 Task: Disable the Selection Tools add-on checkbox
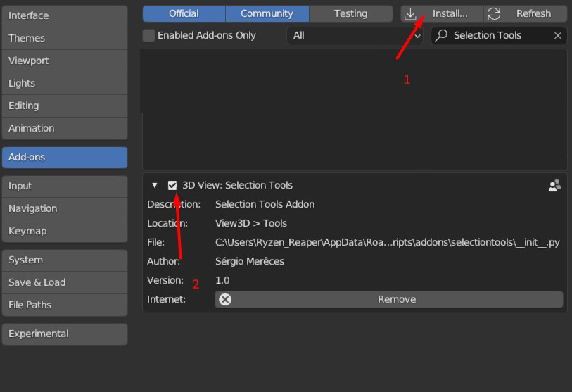[x=172, y=185]
